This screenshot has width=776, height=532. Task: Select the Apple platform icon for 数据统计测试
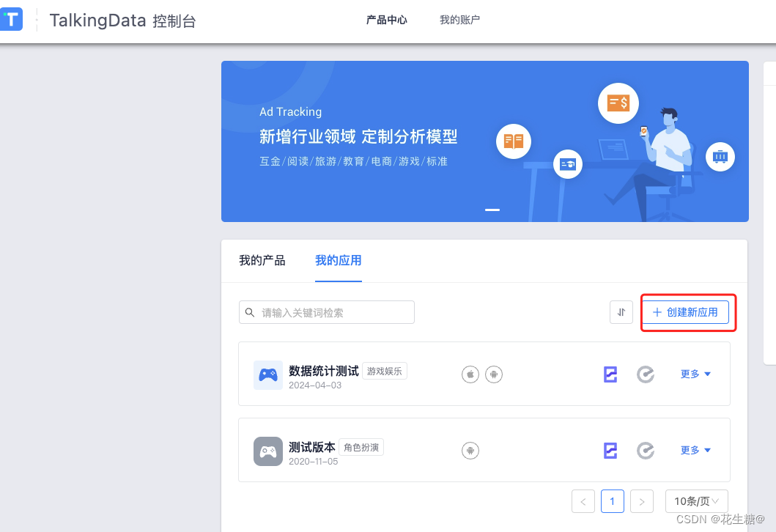470,374
